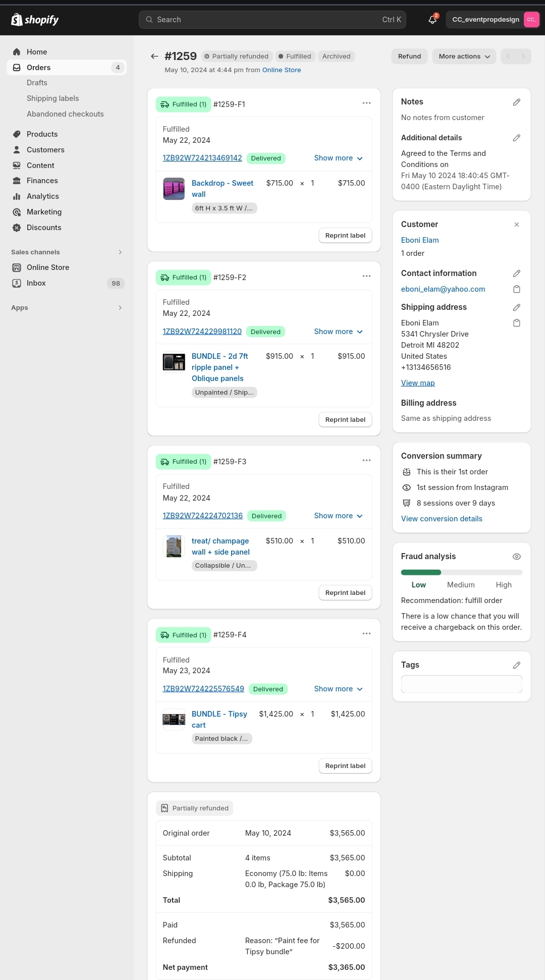Click the Online Store icon in sidebar

[x=17, y=267]
